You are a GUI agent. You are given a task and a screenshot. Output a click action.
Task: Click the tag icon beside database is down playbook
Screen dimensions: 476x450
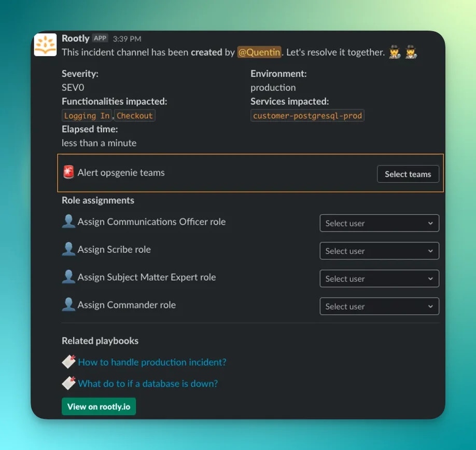click(68, 383)
